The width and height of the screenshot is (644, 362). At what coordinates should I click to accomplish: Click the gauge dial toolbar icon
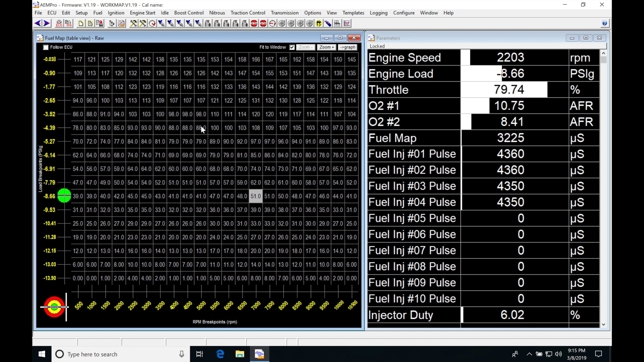pos(152,23)
